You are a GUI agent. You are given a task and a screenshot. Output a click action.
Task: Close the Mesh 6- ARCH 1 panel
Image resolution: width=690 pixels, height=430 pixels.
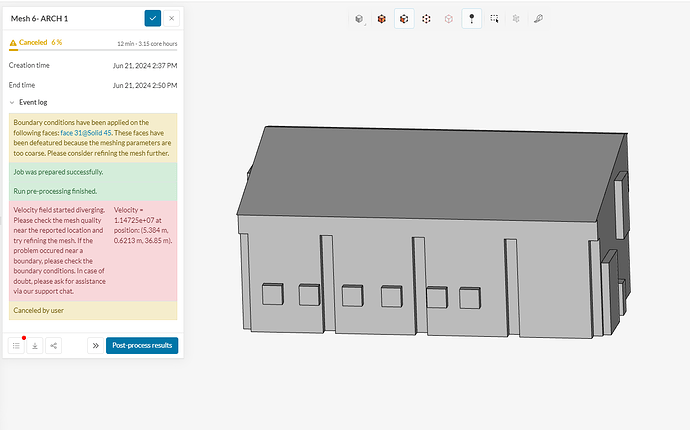[x=172, y=18]
